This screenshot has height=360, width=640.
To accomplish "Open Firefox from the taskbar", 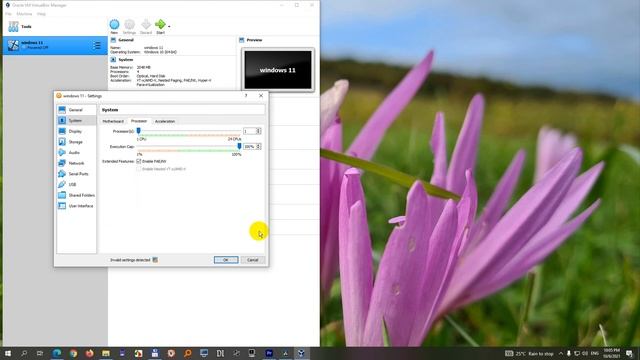I will coord(89,353).
